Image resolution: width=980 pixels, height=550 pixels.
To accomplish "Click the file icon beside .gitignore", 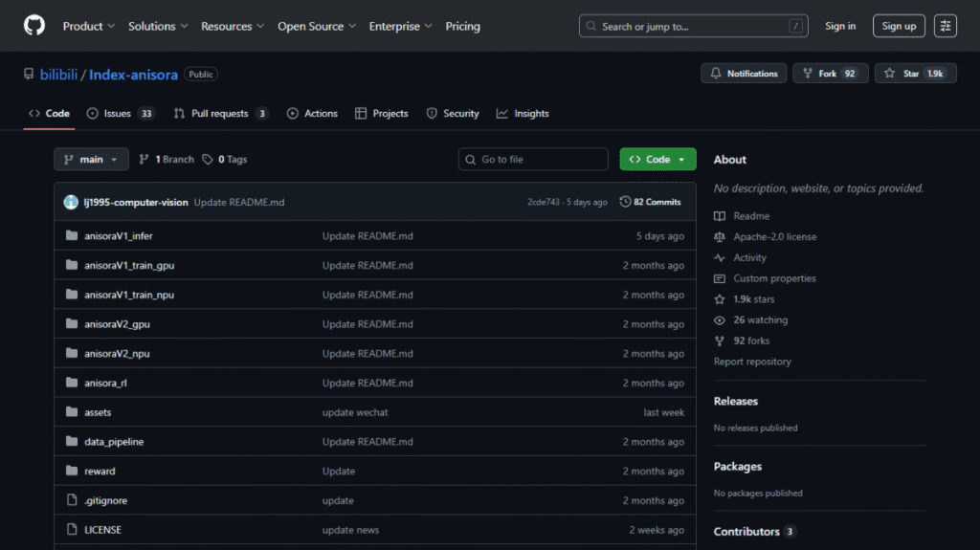I will [x=72, y=500].
